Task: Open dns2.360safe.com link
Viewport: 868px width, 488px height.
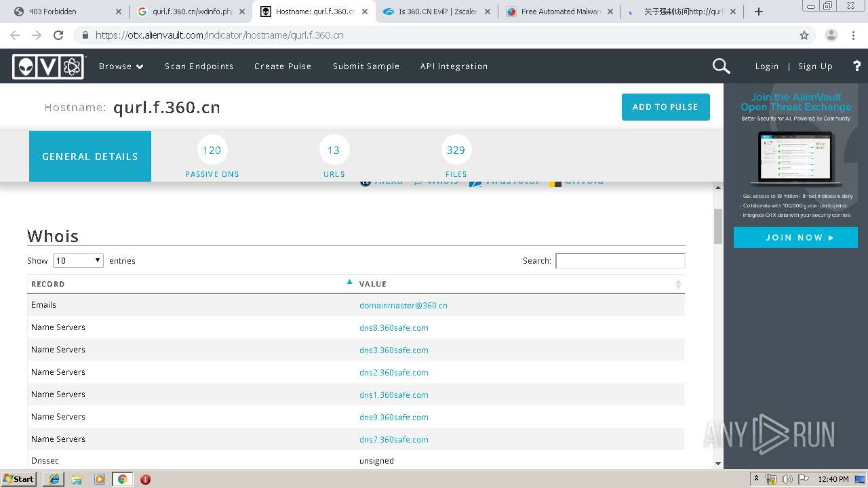Action: click(x=394, y=373)
